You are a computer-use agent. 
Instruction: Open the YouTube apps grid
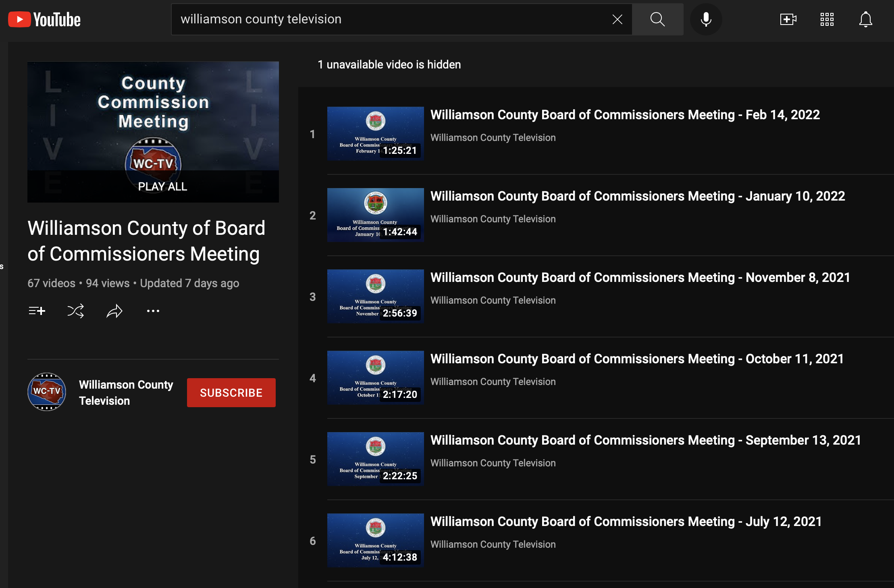pos(827,19)
